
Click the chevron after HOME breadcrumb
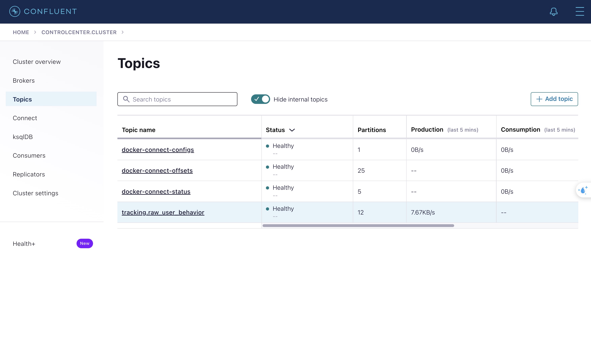[35, 32]
